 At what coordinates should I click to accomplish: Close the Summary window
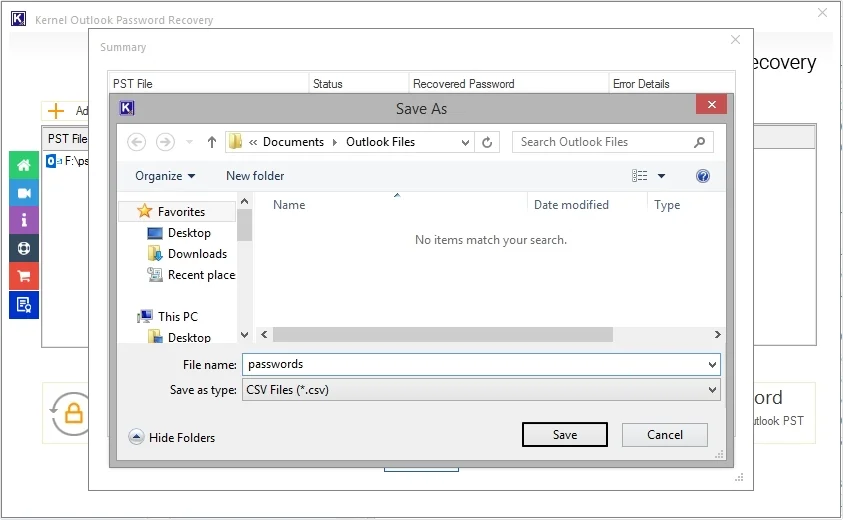(x=735, y=39)
